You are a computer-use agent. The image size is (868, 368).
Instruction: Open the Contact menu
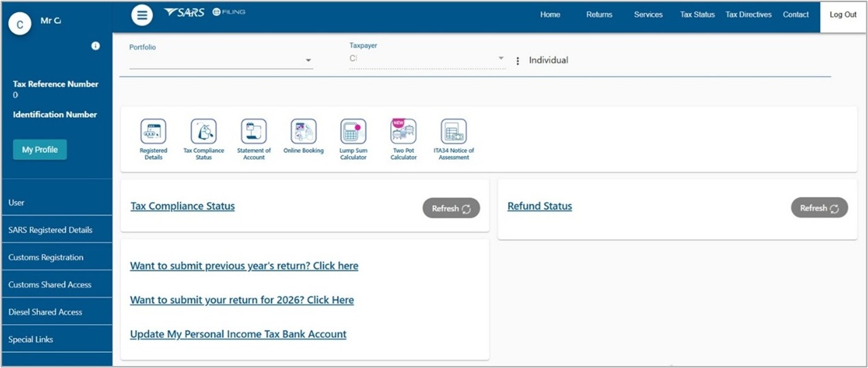(796, 14)
